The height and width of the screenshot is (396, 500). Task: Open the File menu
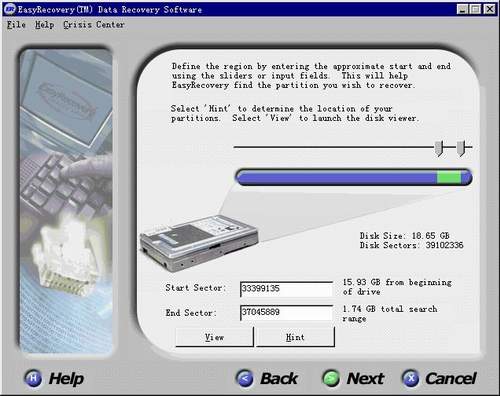(16, 25)
